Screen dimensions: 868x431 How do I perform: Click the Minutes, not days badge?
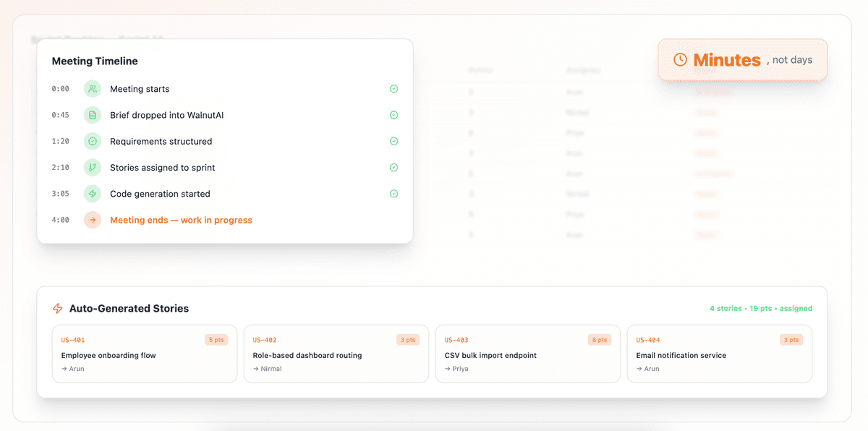click(742, 59)
